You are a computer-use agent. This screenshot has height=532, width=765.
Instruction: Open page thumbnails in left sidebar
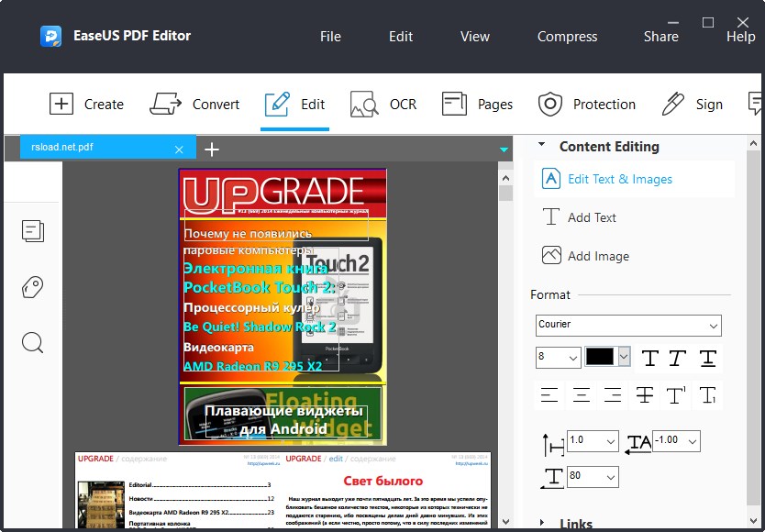[x=32, y=231]
